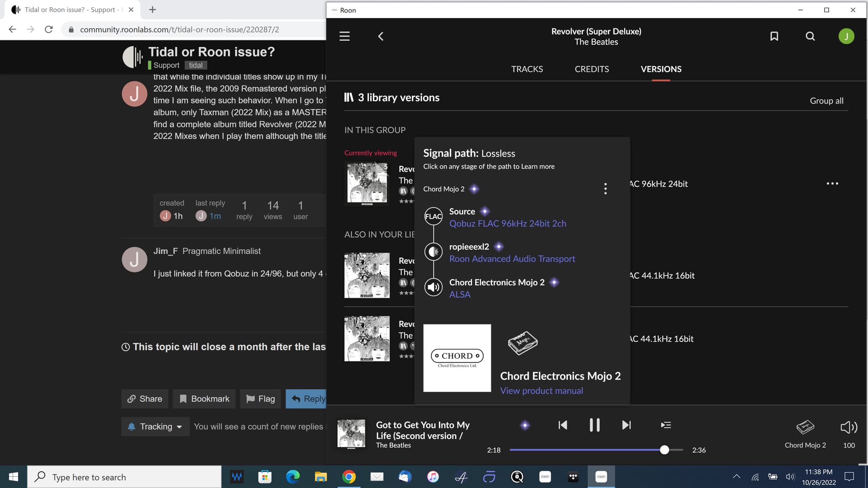This screenshot has width=868, height=488.
Task: Open the play queue icon
Action: click(x=665, y=425)
